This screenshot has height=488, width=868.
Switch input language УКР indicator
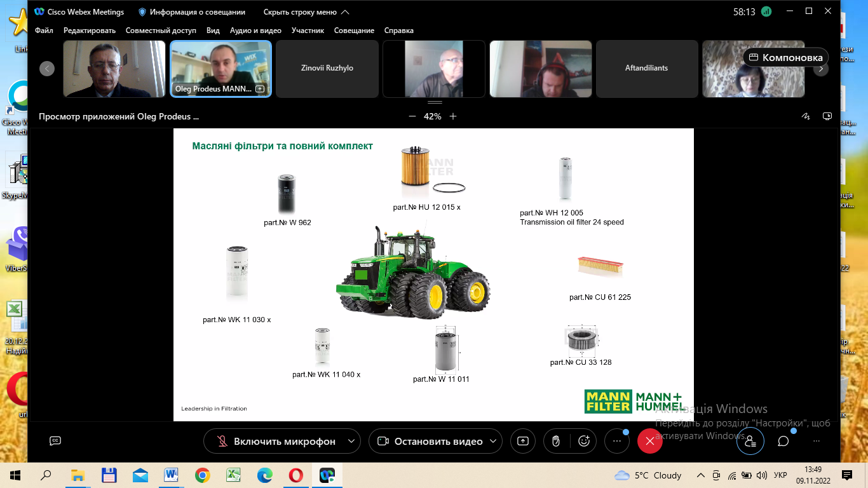tap(781, 475)
